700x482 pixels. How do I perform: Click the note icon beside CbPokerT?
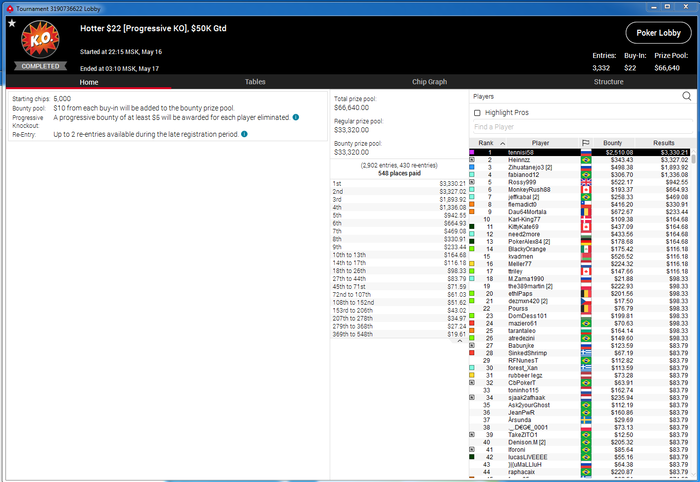(x=472, y=382)
